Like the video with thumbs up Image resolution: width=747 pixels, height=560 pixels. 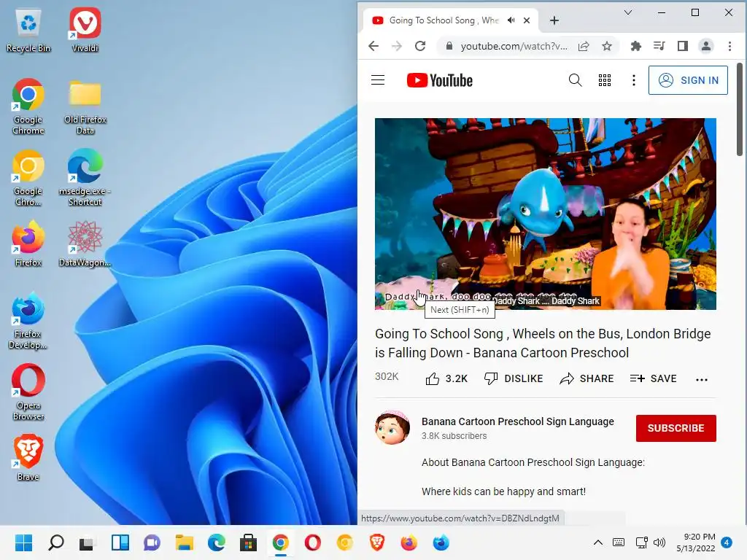(x=446, y=378)
